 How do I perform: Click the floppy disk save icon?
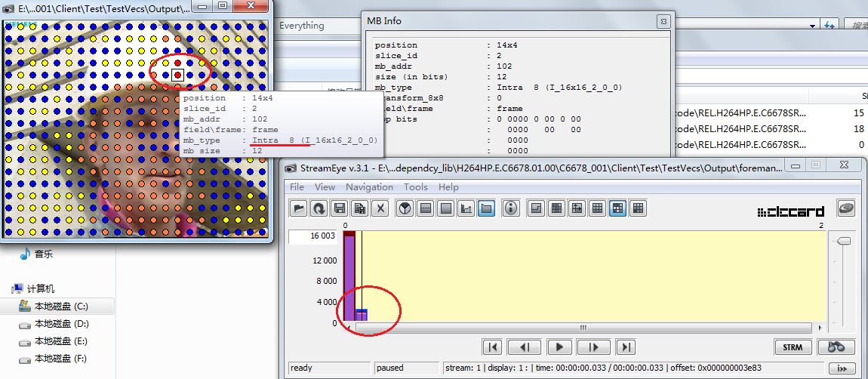(340, 208)
